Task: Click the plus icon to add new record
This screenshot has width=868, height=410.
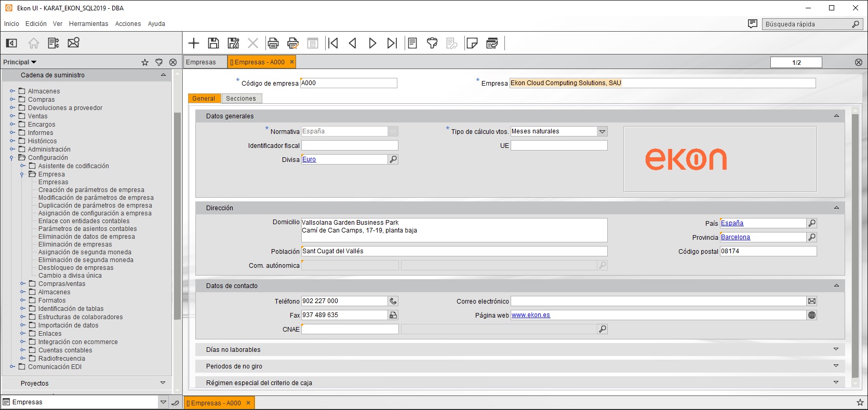Action: 194,43
